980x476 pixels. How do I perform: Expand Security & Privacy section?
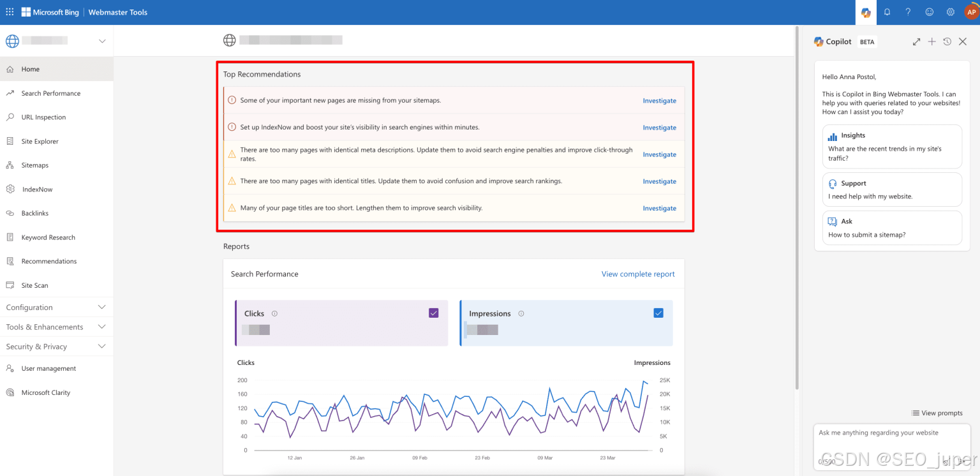pyautogui.click(x=56, y=346)
